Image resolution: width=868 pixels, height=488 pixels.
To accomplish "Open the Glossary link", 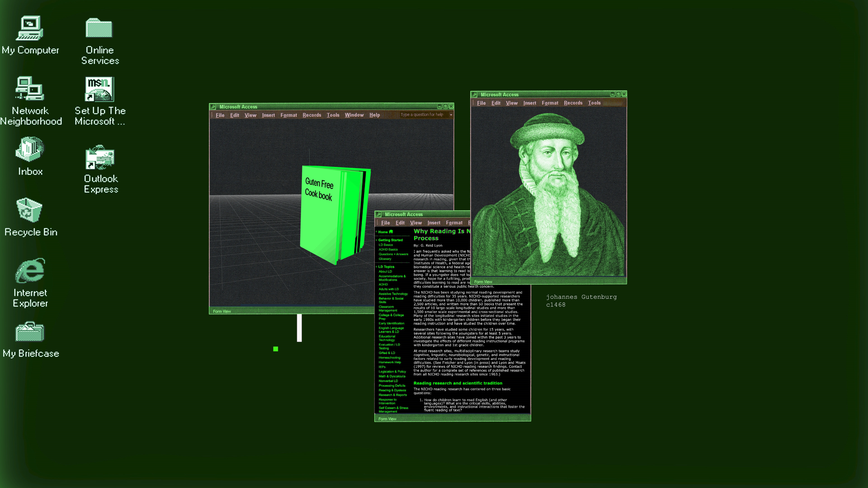I will click(x=385, y=259).
